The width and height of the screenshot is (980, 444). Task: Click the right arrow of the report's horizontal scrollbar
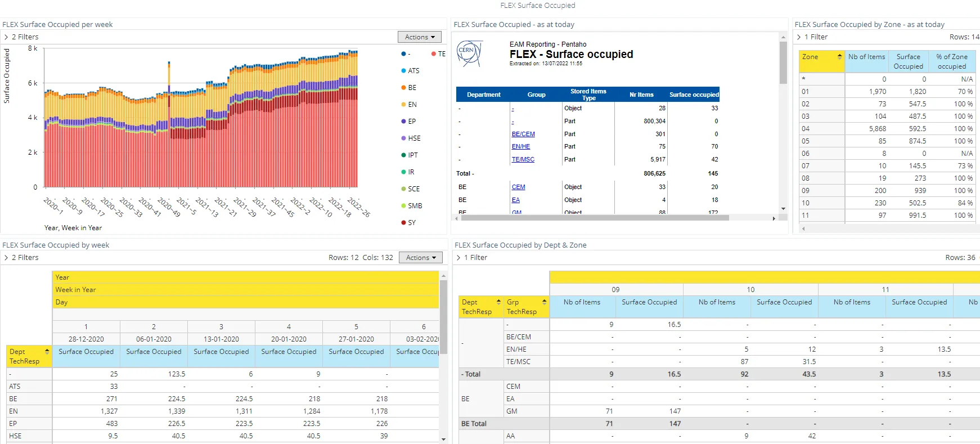coord(774,218)
